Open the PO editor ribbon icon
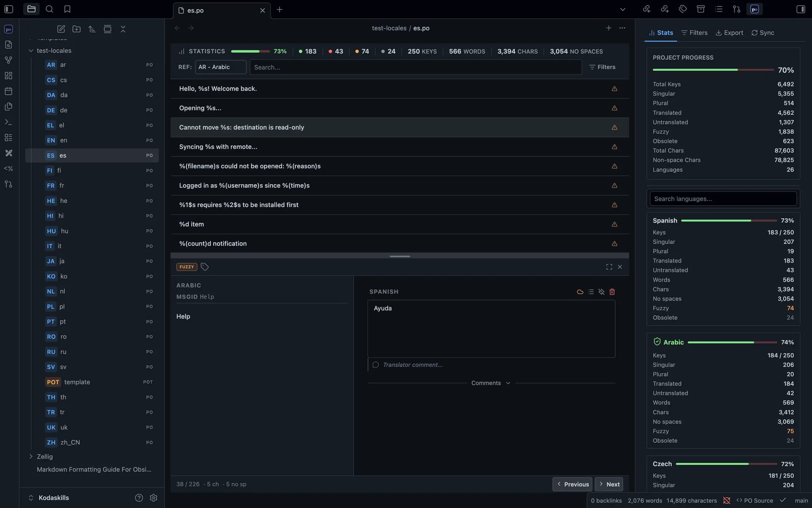812x508 pixels. tap(8, 29)
